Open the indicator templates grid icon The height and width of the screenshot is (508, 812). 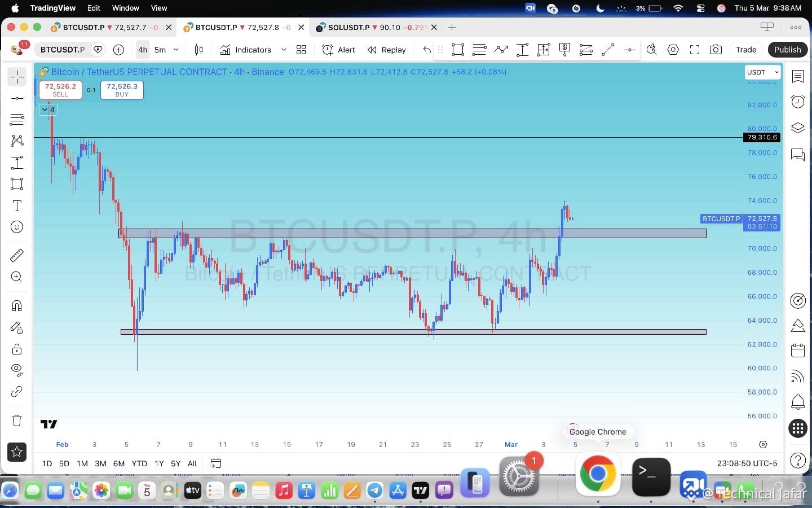301,50
